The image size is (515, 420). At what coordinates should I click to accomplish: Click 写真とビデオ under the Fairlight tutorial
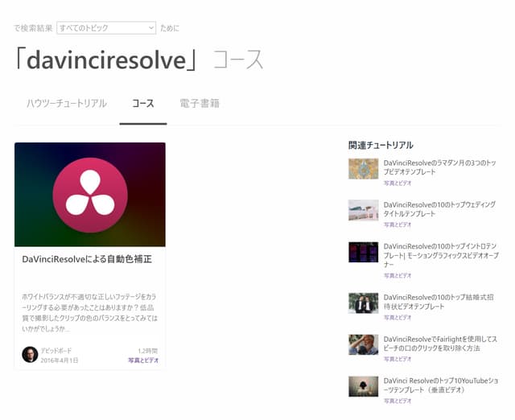coord(398,359)
